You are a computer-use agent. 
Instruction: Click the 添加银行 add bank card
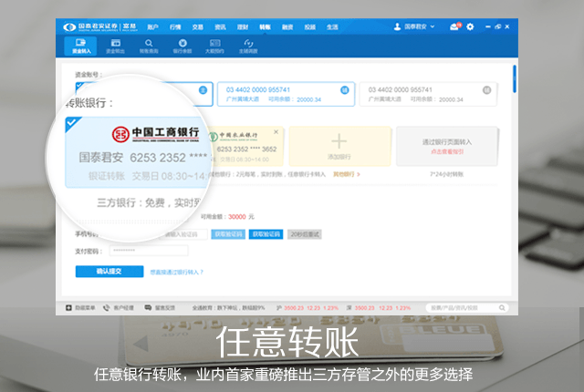[339, 146]
